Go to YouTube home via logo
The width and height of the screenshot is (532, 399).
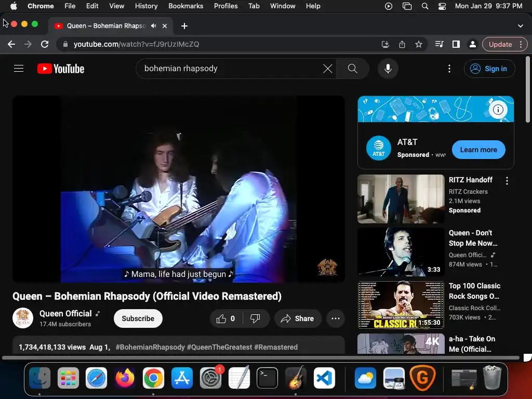pyautogui.click(x=61, y=69)
